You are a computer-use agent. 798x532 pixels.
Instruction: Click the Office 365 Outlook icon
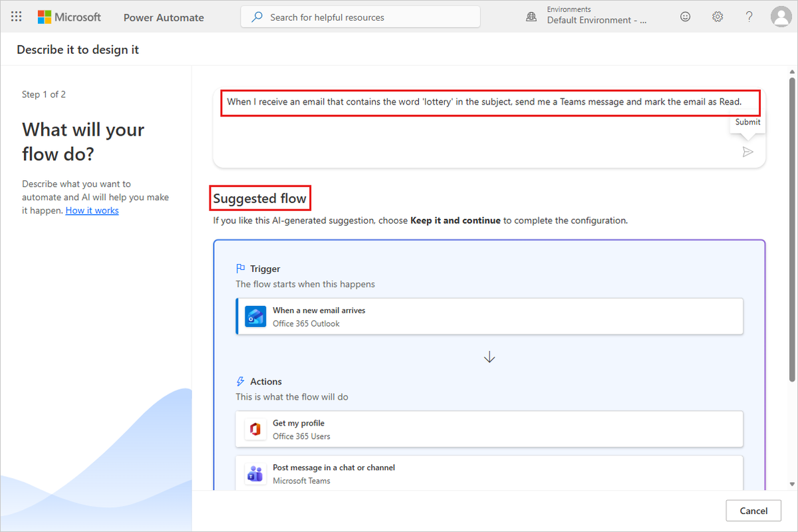click(x=255, y=317)
